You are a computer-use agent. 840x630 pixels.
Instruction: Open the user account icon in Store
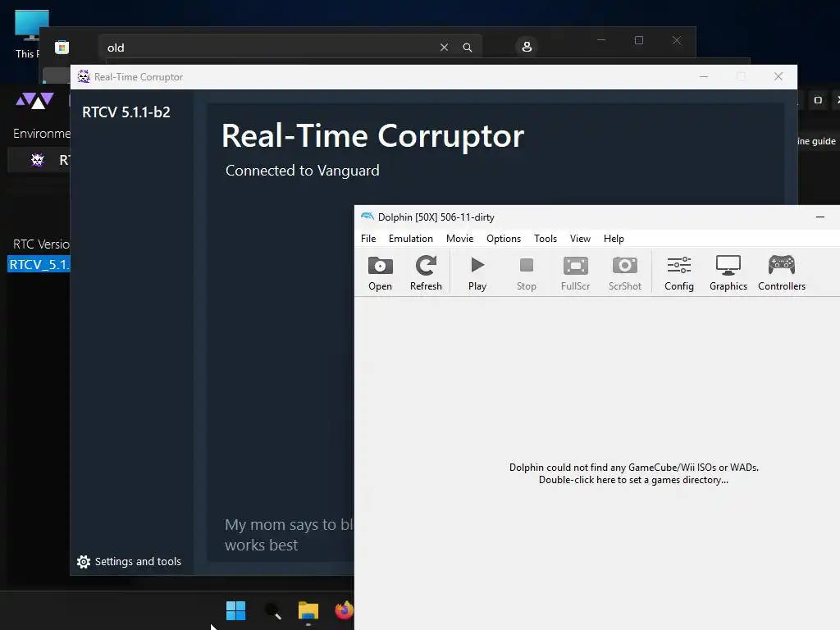coord(527,47)
